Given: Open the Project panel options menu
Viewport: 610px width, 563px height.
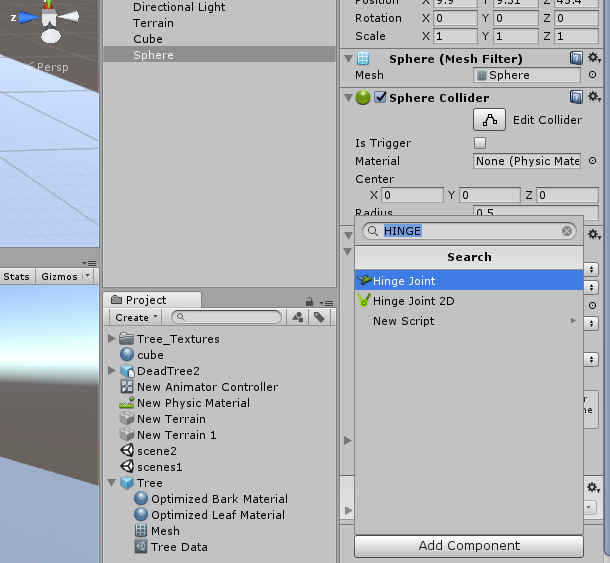Looking at the screenshot, I should (x=326, y=303).
